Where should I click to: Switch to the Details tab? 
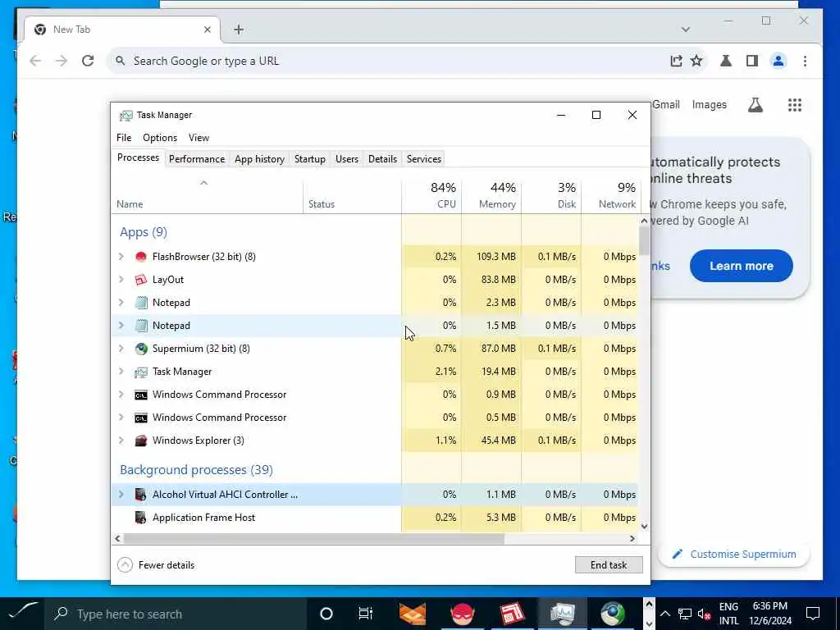(382, 159)
